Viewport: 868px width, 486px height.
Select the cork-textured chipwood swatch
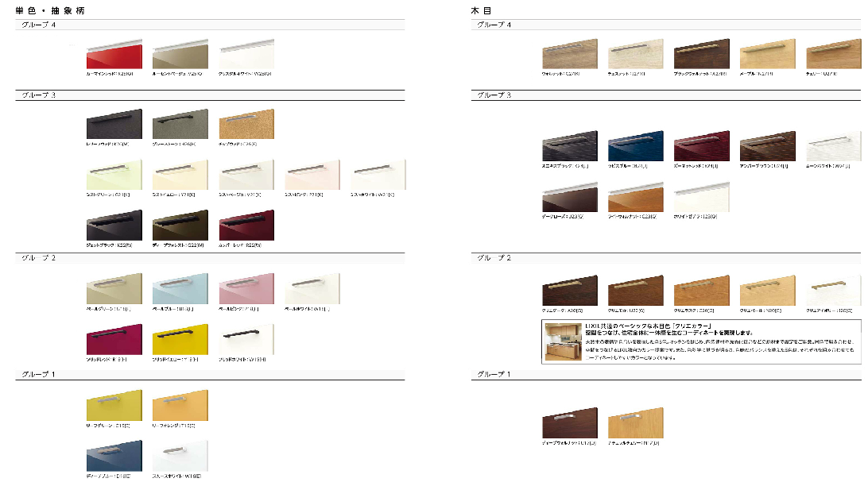pyautogui.click(x=246, y=125)
